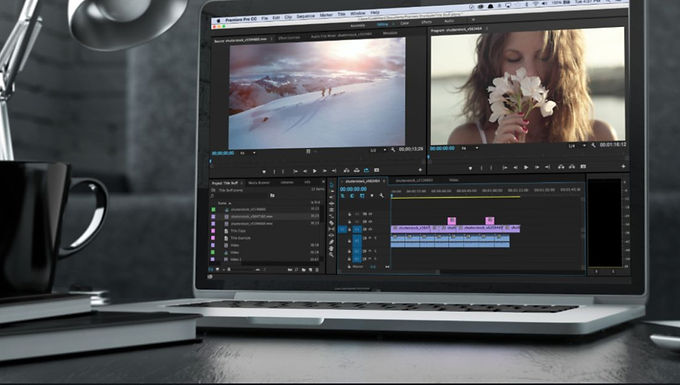The height and width of the screenshot is (385, 680).
Task: Click Extract button in Program monitor
Action: (x=572, y=166)
